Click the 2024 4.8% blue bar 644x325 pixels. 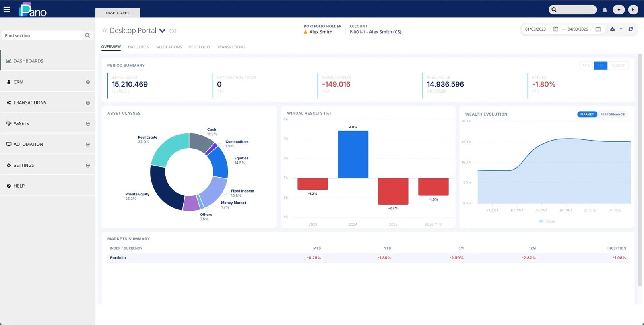(353, 154)
